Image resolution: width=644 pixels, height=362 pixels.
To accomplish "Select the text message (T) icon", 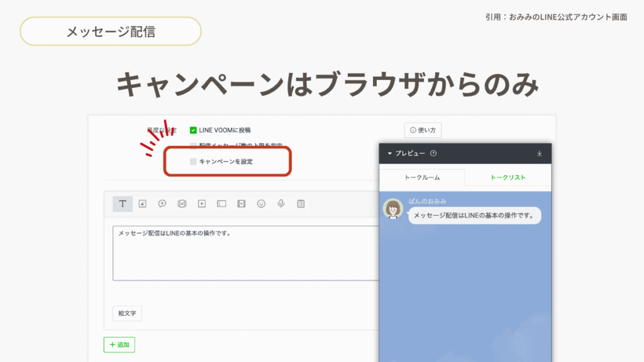I will coord(123,204).
